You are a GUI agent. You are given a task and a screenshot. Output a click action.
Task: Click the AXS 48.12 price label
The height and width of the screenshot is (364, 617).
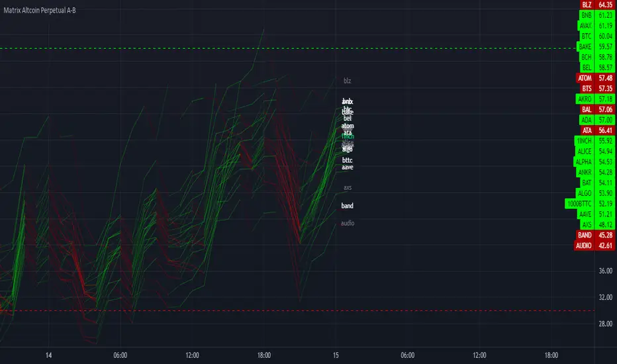pos(597,225)
